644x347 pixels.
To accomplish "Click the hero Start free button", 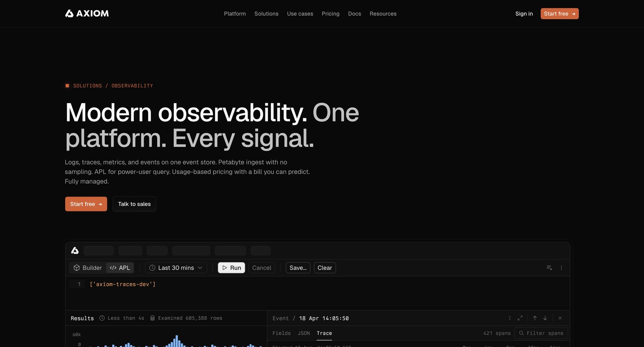I will point(86,204).
